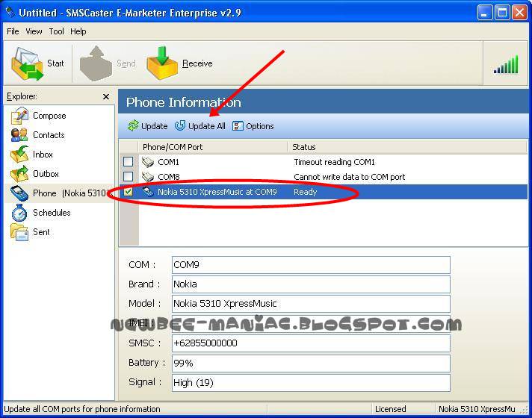Click the 'Licensed' status bar entry
The width and height of the screenshot is (532, 418).
[390, 409]
